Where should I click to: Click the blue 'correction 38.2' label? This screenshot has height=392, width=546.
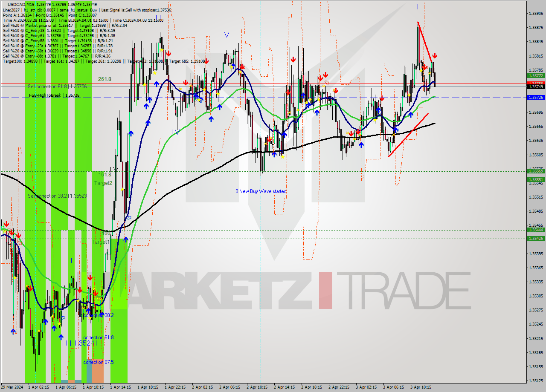tap(99, 315)
